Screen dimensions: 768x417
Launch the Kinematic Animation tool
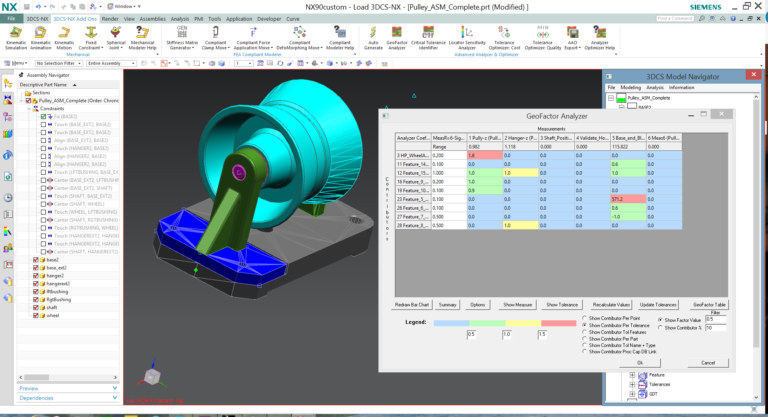coord(40,38)
